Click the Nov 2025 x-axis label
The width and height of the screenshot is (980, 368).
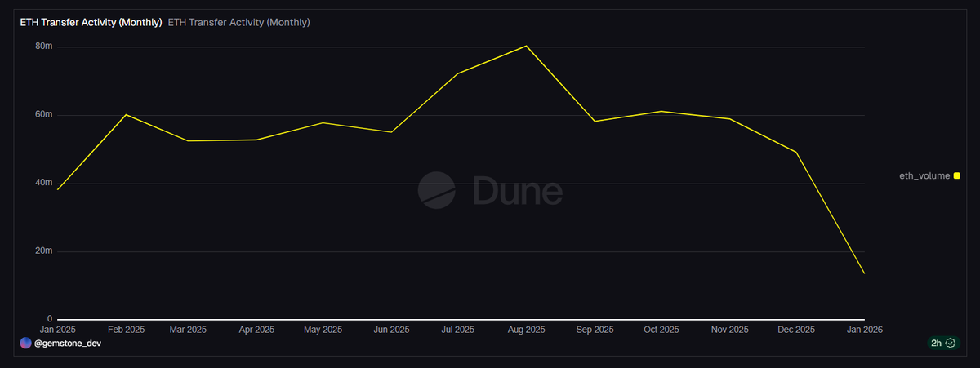click(729, 330)
